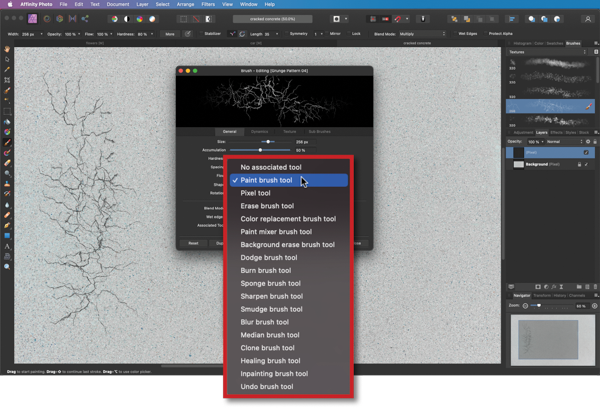The width and height of the screenshot is (600, 408).
Task: Open the stabiliser Length dropdown
Action: coord(277,34)
